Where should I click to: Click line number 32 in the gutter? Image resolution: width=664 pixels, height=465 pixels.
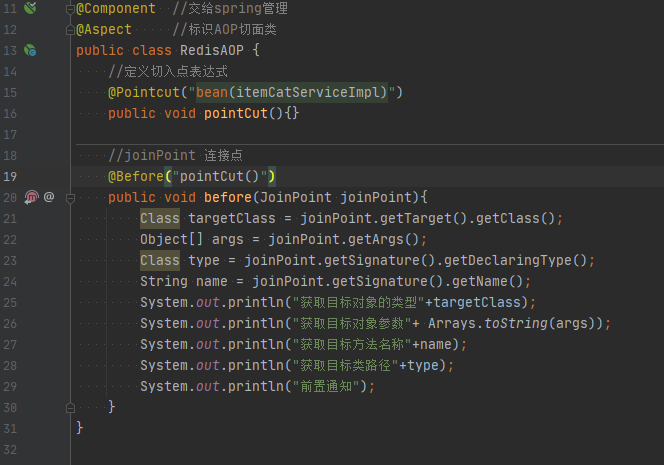click(10, 449)
